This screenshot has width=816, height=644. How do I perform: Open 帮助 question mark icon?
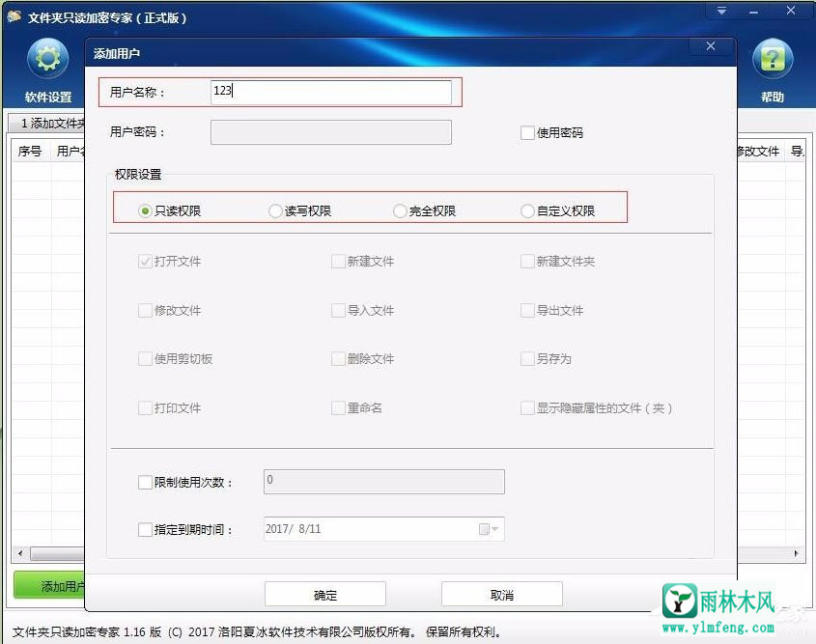coord(773,59)
